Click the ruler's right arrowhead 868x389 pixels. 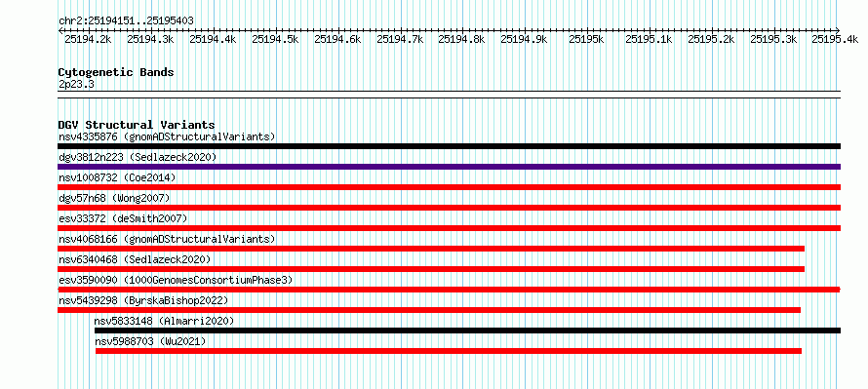click(x=838, y=30)
